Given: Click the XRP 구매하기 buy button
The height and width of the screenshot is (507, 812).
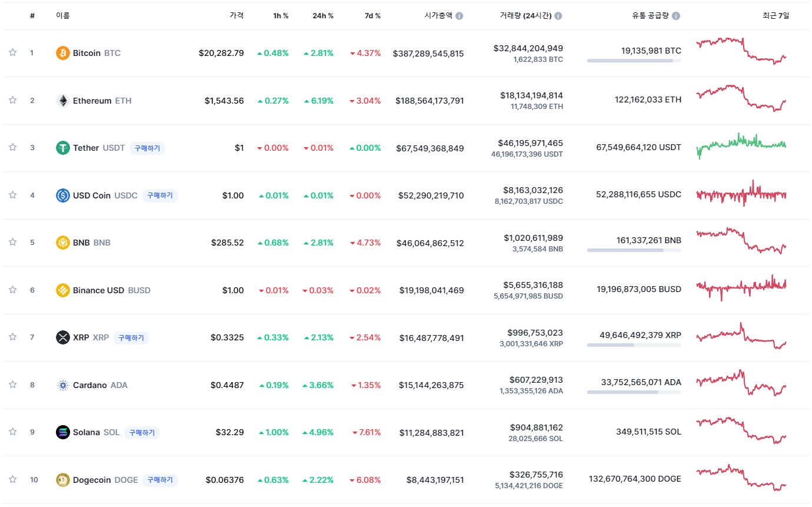Looking at the screenshot, I should [x=131, y=337].
